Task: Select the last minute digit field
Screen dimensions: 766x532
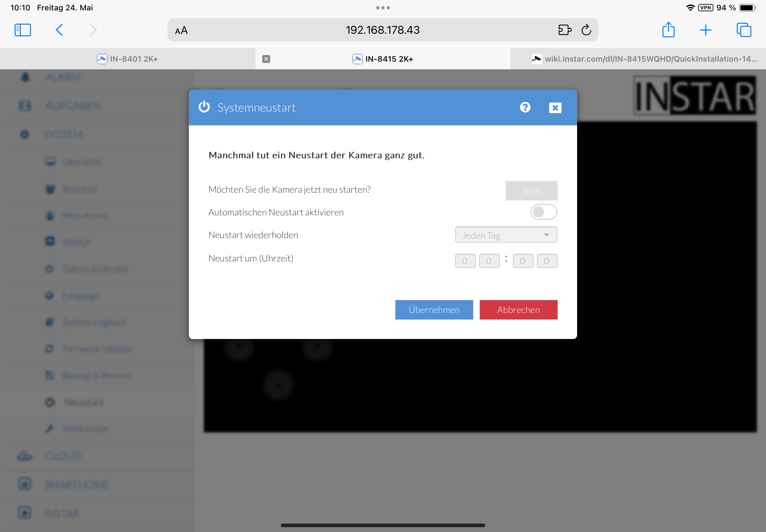Action: pyautogui.click(x=547, y=261)
